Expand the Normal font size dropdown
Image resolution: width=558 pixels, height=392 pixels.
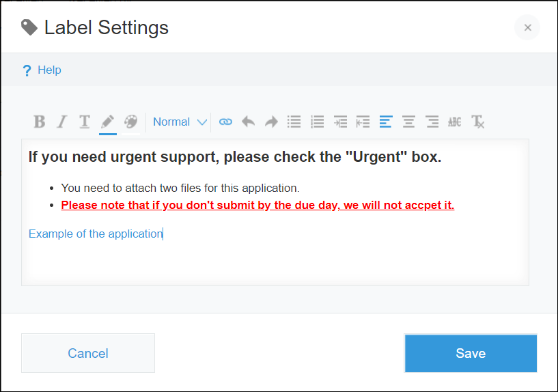click(180, 122)
